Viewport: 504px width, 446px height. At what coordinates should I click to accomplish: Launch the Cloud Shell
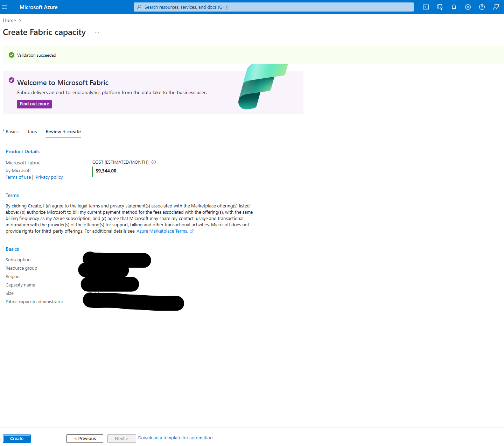[426, 7]
